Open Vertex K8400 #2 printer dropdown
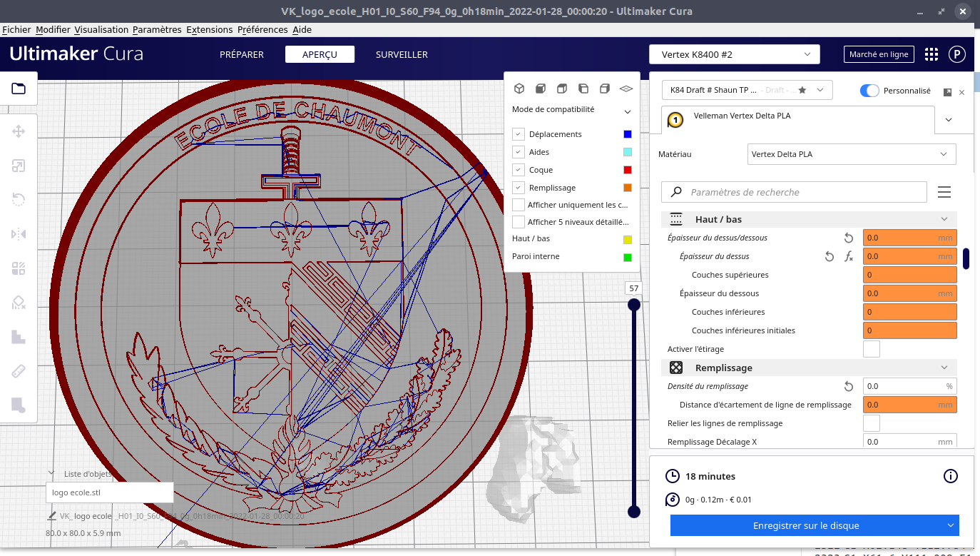The image size is (980, 556). coord(735,54)
